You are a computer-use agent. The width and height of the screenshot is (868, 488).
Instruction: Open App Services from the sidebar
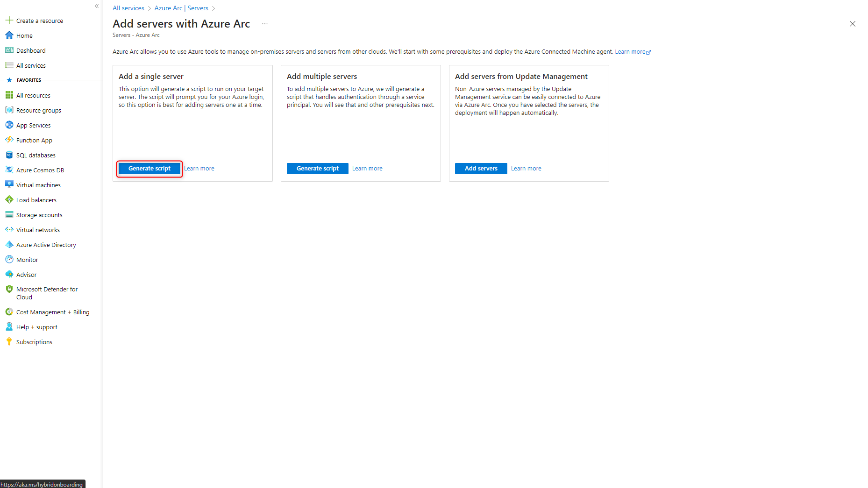click(33, 125)
